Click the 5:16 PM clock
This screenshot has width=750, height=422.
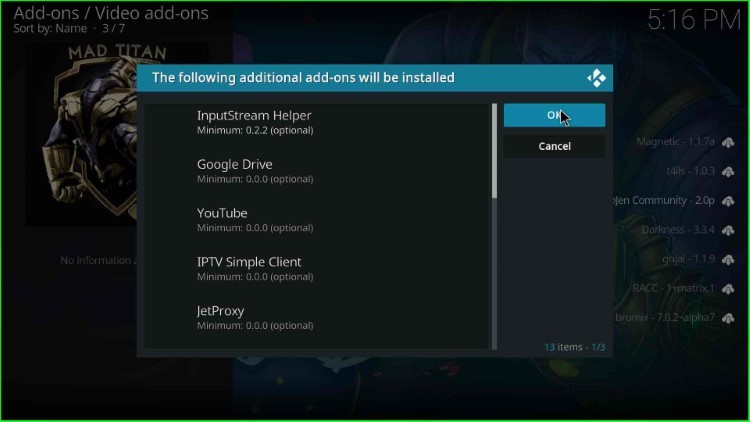point(694,20)
